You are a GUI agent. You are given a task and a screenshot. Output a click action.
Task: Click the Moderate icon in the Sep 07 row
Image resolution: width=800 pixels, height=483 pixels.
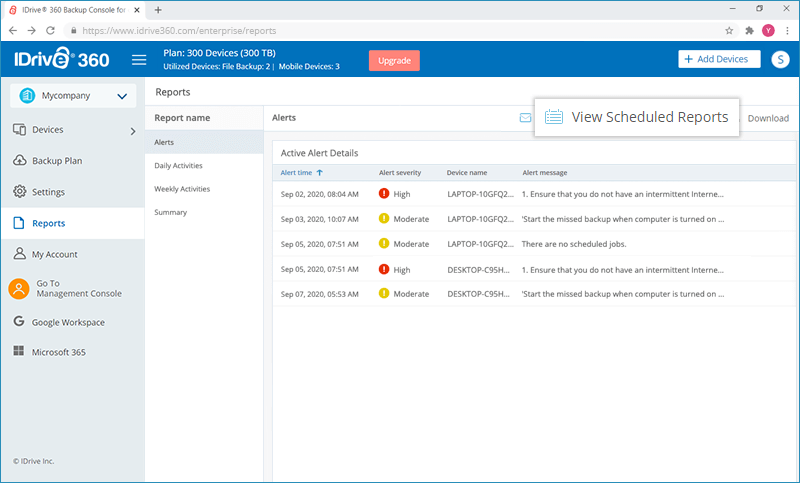point(384,293)
